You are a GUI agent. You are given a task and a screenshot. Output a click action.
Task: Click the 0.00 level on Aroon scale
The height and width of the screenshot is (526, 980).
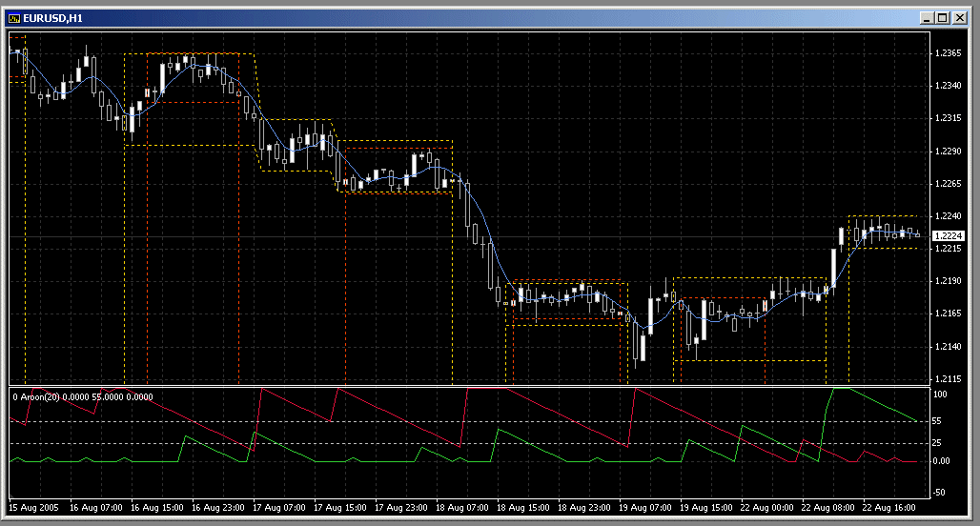939,461
